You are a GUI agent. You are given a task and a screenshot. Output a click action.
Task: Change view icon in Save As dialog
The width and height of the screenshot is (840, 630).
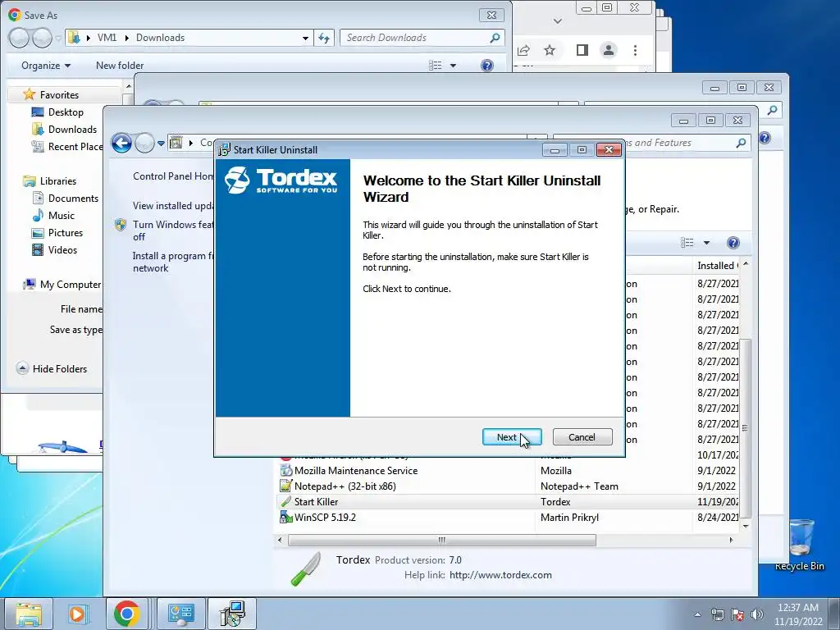point(436,66)
